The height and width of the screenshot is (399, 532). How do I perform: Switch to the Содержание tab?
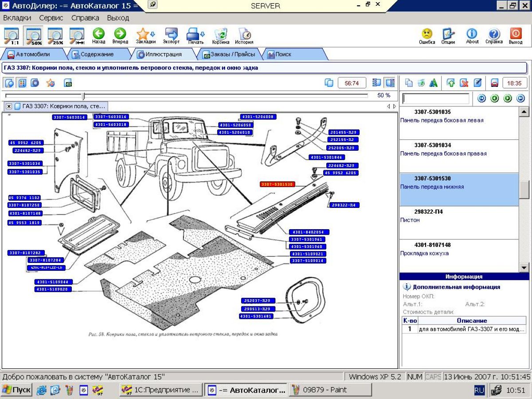pyautogui.click(x=97, y=55)
